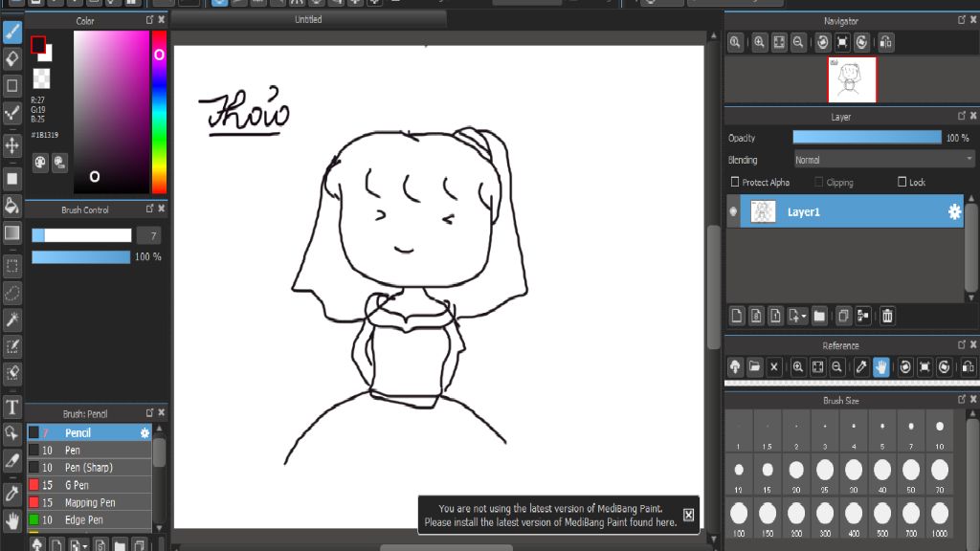980x551 pixels.
Task: Select the Lasso selection tool
Action: pos(11,293)
